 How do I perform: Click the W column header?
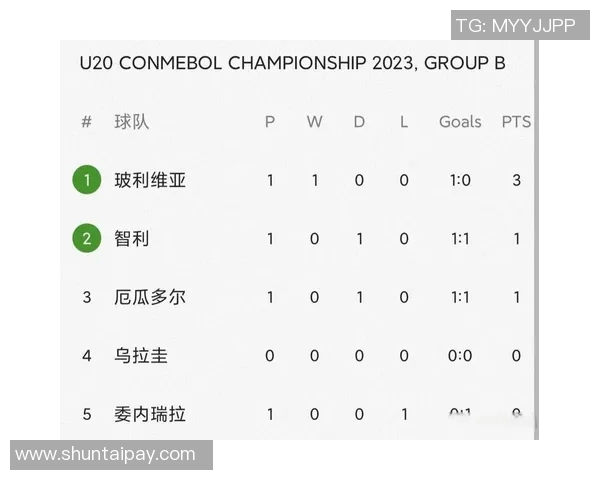click(x=314, y=122)
